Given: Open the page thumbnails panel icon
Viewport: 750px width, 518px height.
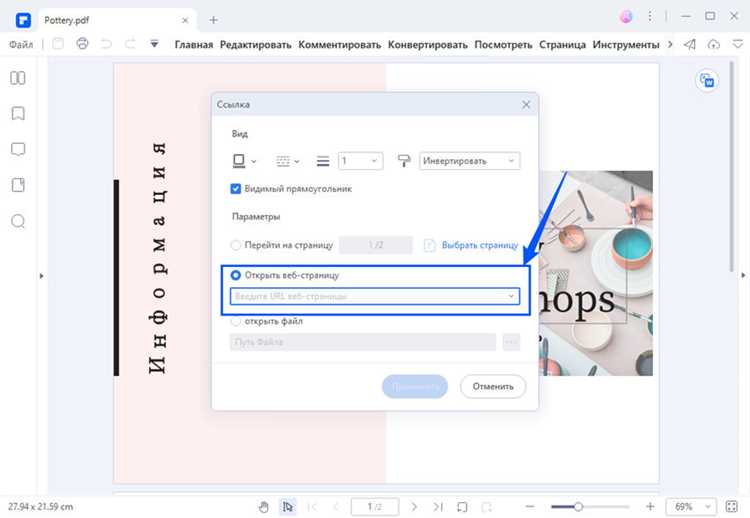Looking at the screenshot, I should [18, 78].
